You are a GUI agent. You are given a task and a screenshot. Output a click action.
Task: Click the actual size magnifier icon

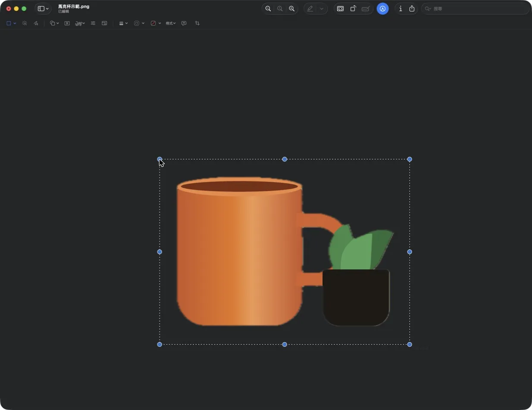coord(280,9)
